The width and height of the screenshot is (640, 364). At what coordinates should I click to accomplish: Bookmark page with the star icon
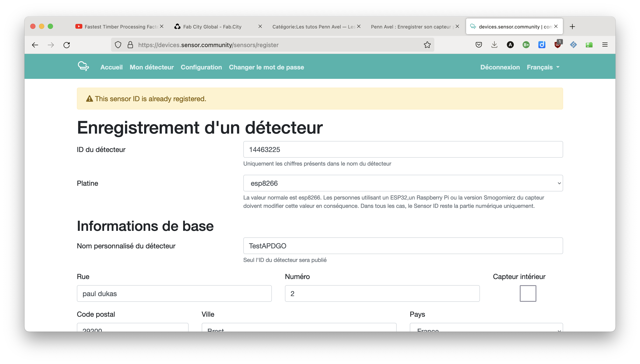pyautogui.click(x=427, y=45)
